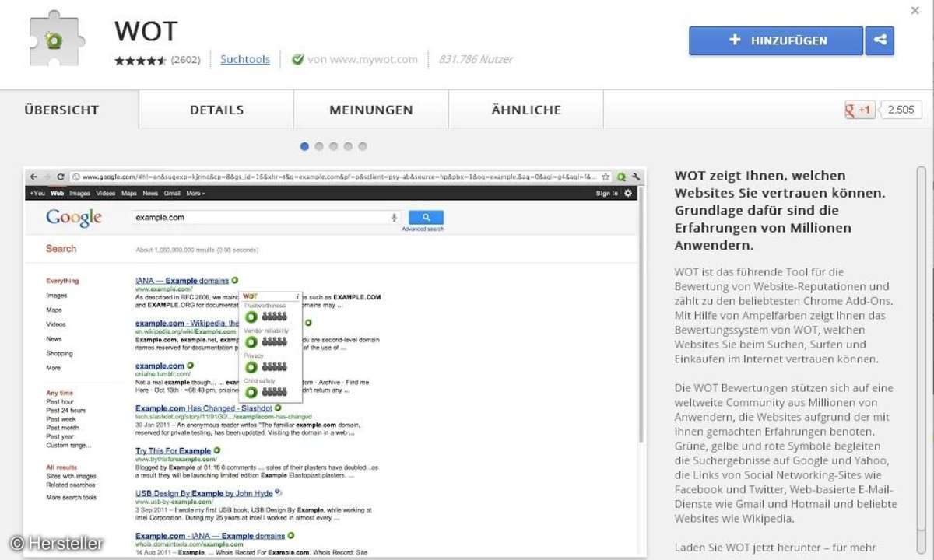Click the wrench menu icon in the preview
This screenshot has height=560, width=934.
pos(635,176)
